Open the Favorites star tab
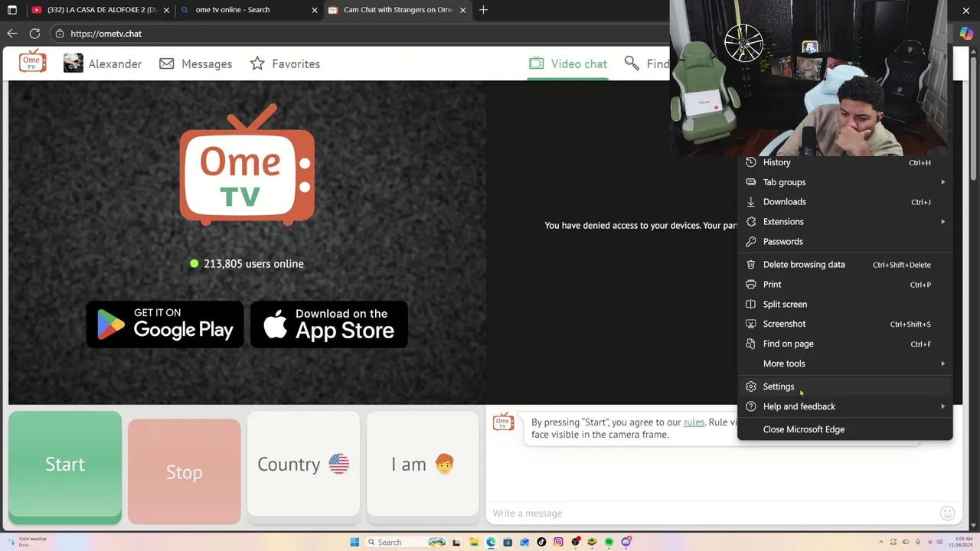The width and height of the screenshot is (980, 551). [x=285, y=64]
